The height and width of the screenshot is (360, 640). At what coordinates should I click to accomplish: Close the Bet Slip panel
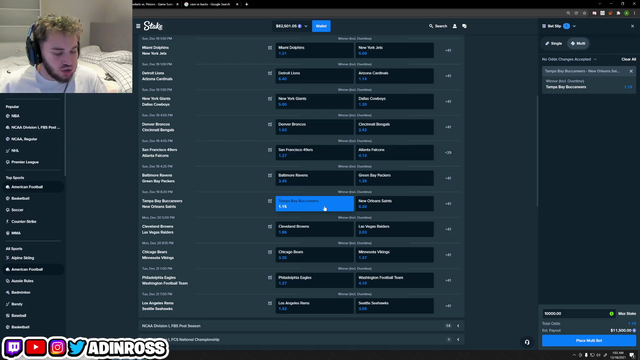point(633,26)
